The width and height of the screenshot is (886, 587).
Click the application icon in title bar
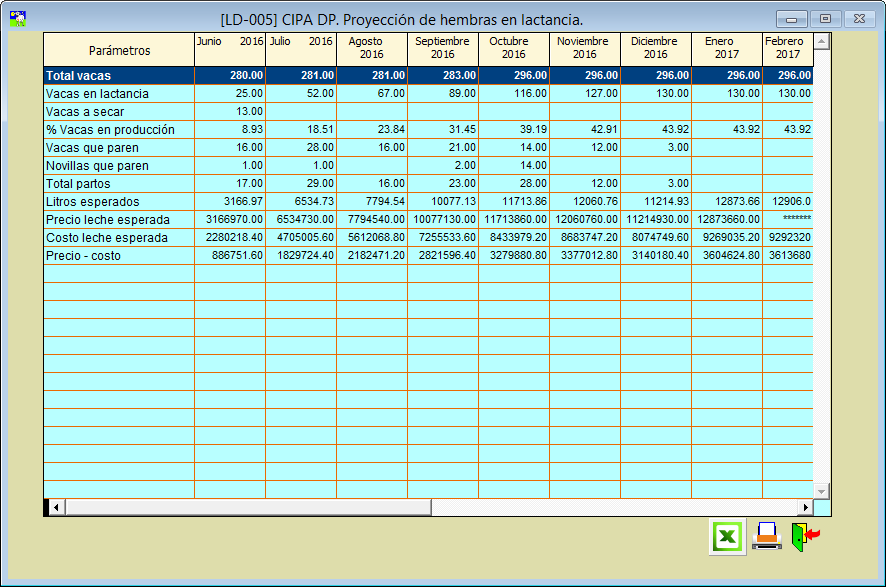click(17, 18)
